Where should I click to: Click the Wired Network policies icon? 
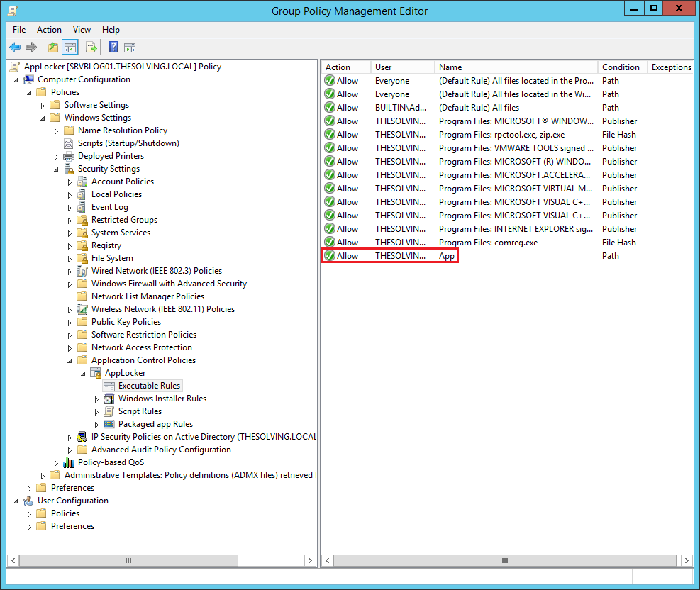[x=82, y=271]
